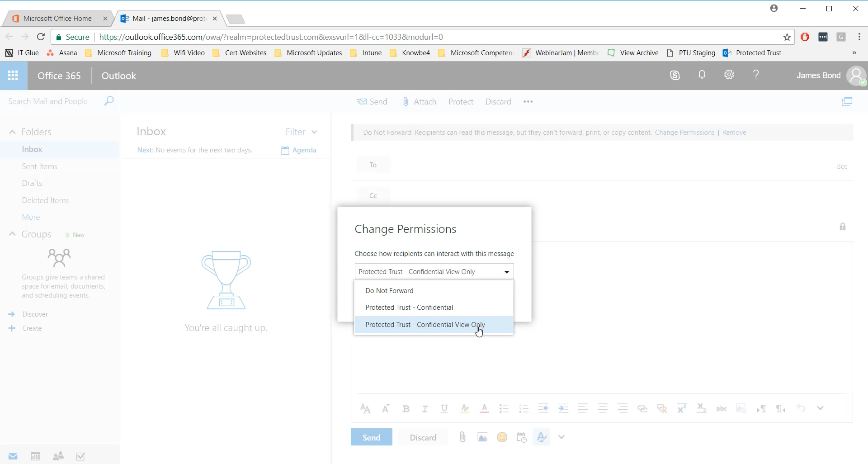Open the Deleted Items folder
The height and width of the screenshot is (464, 868).
point(45,200)
